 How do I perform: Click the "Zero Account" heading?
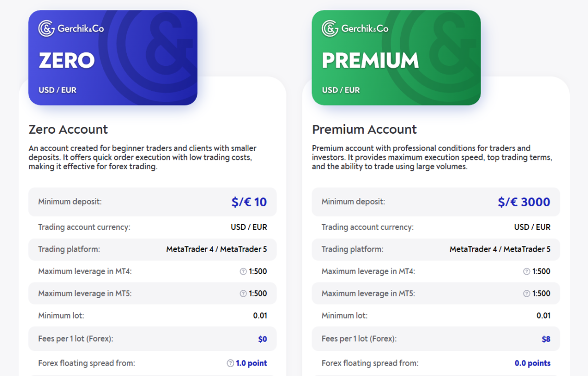pos(68,130)
